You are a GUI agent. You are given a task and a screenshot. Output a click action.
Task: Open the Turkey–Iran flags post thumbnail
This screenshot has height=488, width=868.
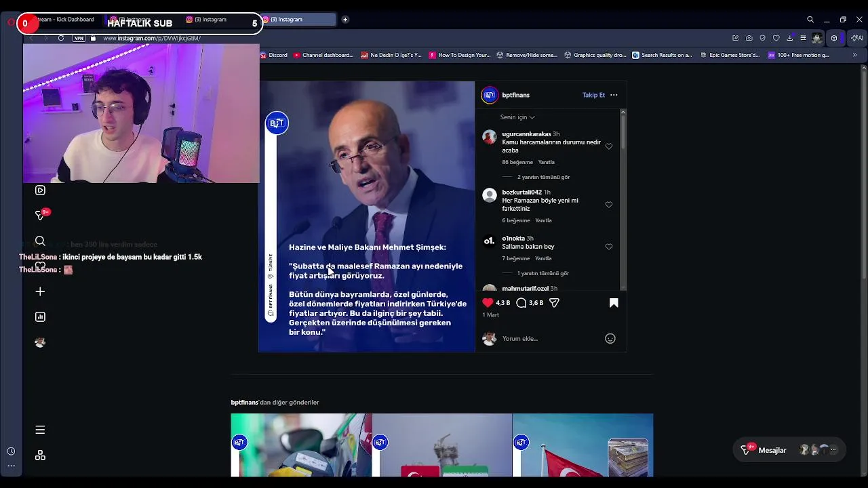pyautogui.click(x=442, y=445)
